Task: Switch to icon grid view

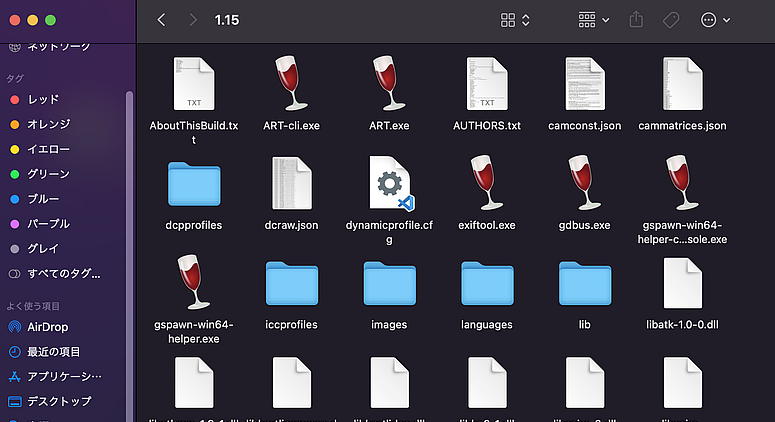Action: (508, 20)
